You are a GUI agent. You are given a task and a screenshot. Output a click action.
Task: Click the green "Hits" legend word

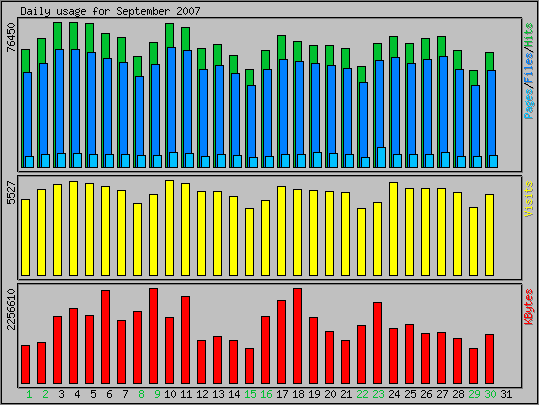pos(529,36)
